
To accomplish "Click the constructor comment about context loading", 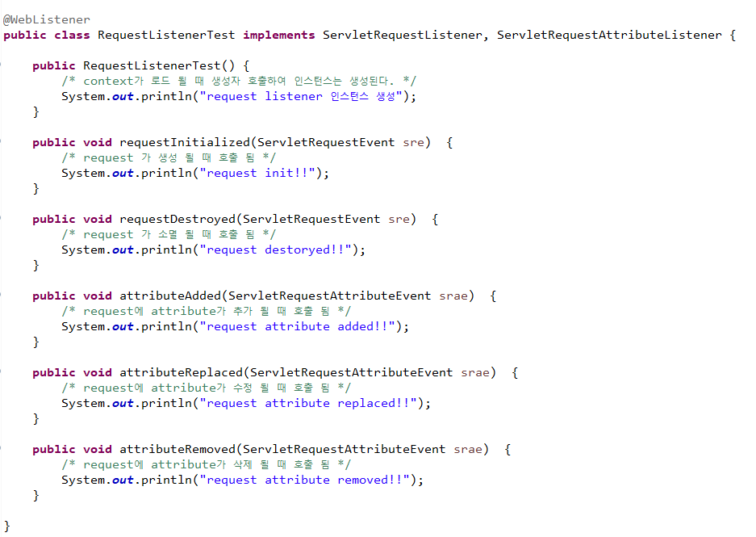I will coord(239,81).
